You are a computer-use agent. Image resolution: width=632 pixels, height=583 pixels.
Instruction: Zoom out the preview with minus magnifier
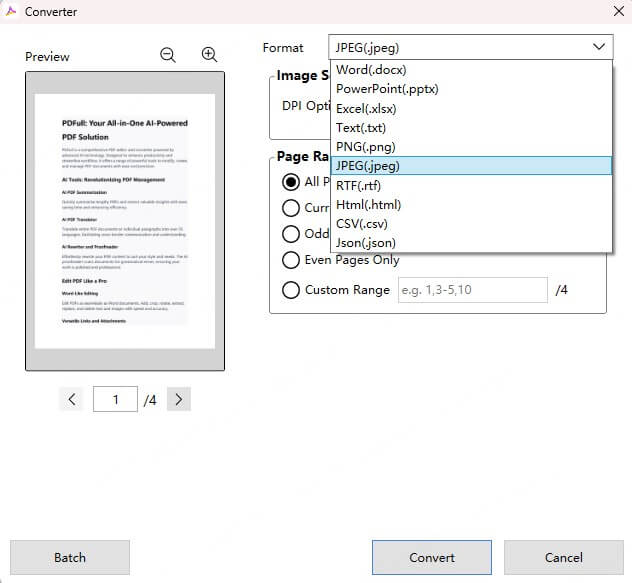point(168,55)
